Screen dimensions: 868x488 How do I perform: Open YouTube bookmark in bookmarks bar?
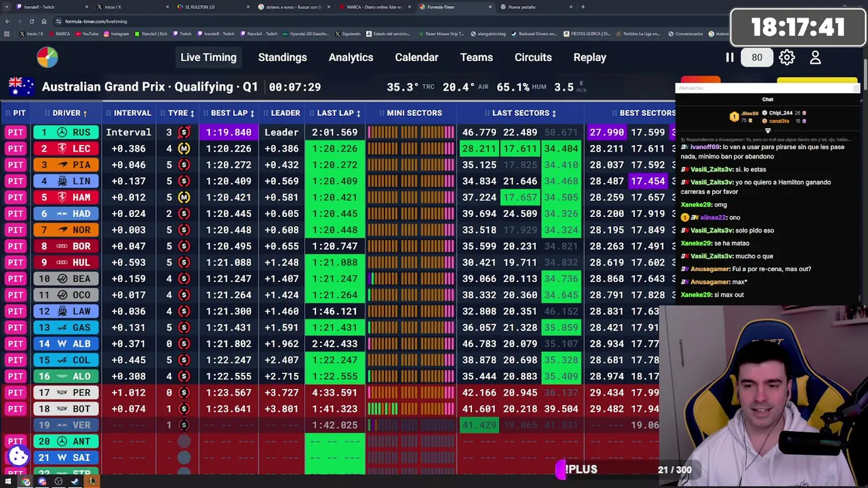[x=87, y=33]
